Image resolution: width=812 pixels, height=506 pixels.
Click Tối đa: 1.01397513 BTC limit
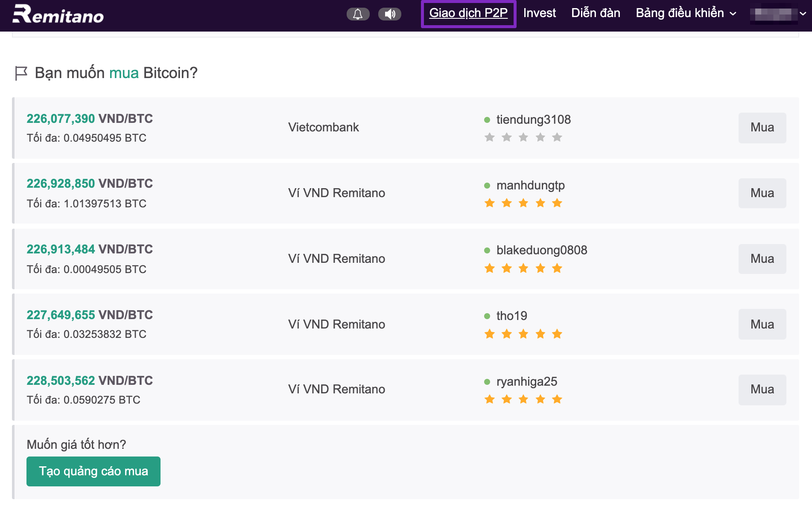tap(87, 204)
